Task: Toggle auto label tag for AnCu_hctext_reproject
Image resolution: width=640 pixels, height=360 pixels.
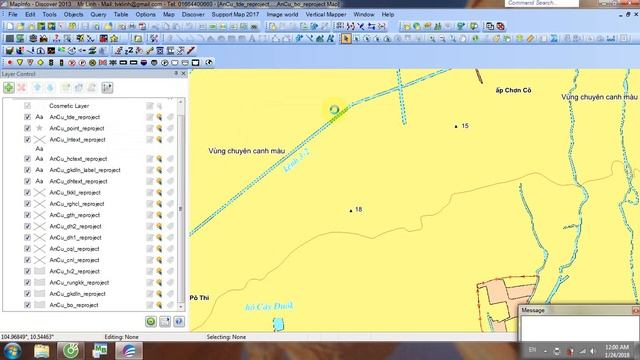Action: tap(170, 159)
